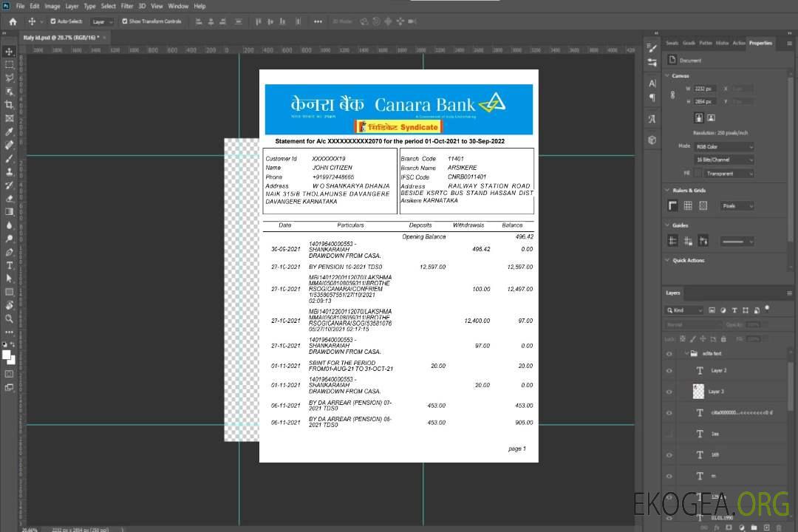The height and width of the screenshot is (532, 798).
Task: Select the Rectangle shape tool
Action: [9, 292]
